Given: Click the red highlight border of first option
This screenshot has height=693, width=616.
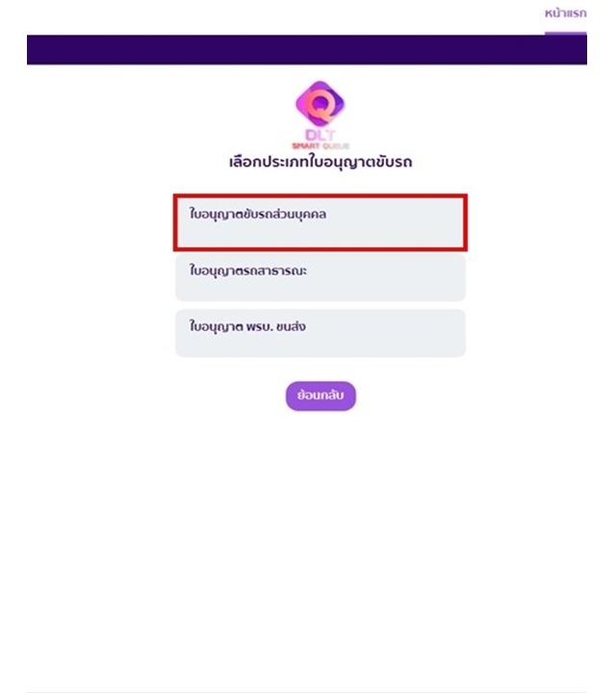Looking at the screenshot, I should click(321, 195).
